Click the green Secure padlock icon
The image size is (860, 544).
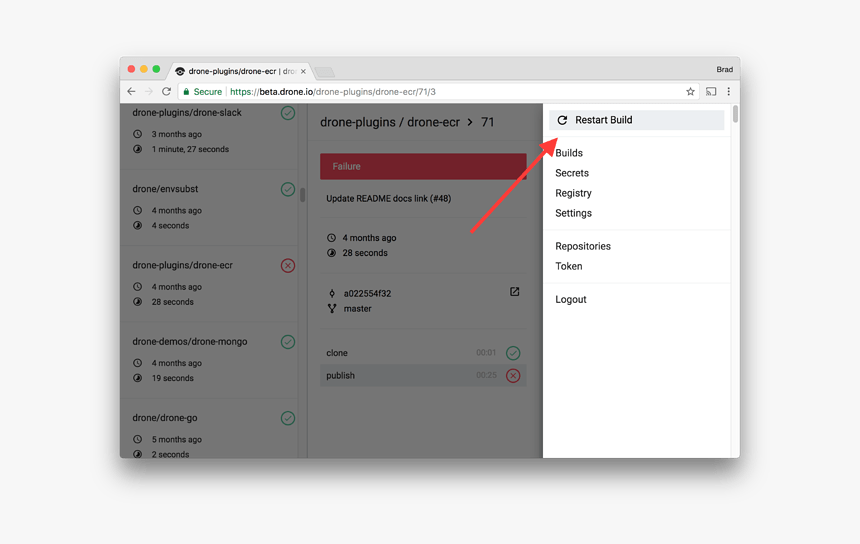click(x=186, y=92)
